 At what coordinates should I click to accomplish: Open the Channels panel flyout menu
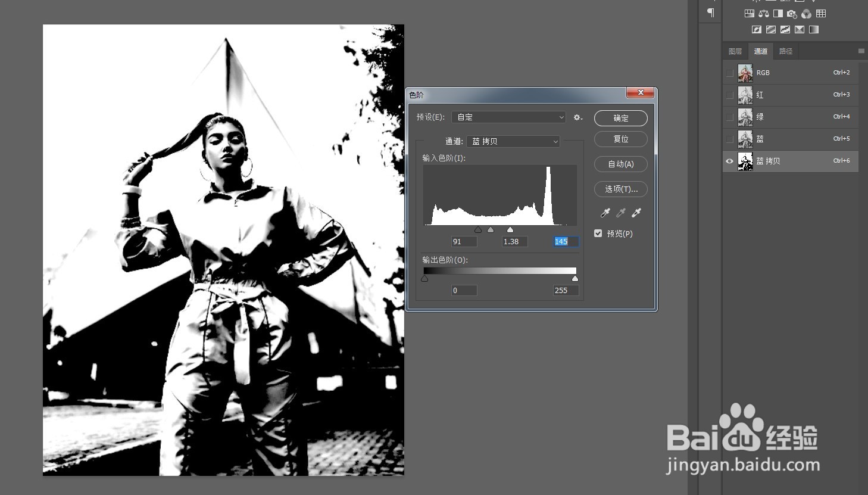(x=861, y=51)
